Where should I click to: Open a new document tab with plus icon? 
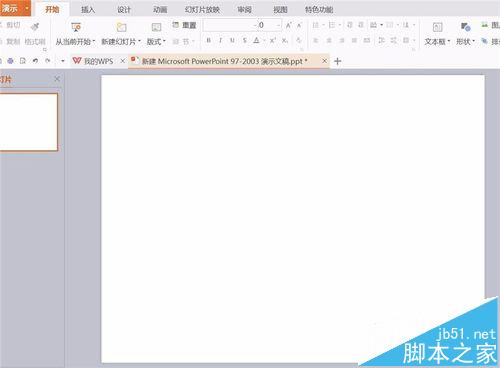point(337,61)
